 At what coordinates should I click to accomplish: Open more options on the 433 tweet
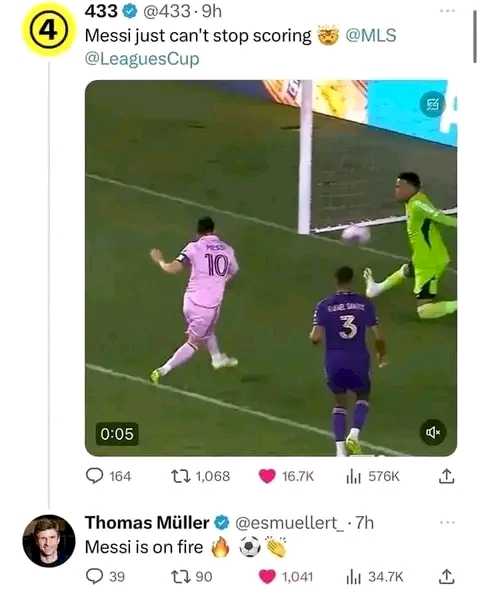click(x=447, y=11)
